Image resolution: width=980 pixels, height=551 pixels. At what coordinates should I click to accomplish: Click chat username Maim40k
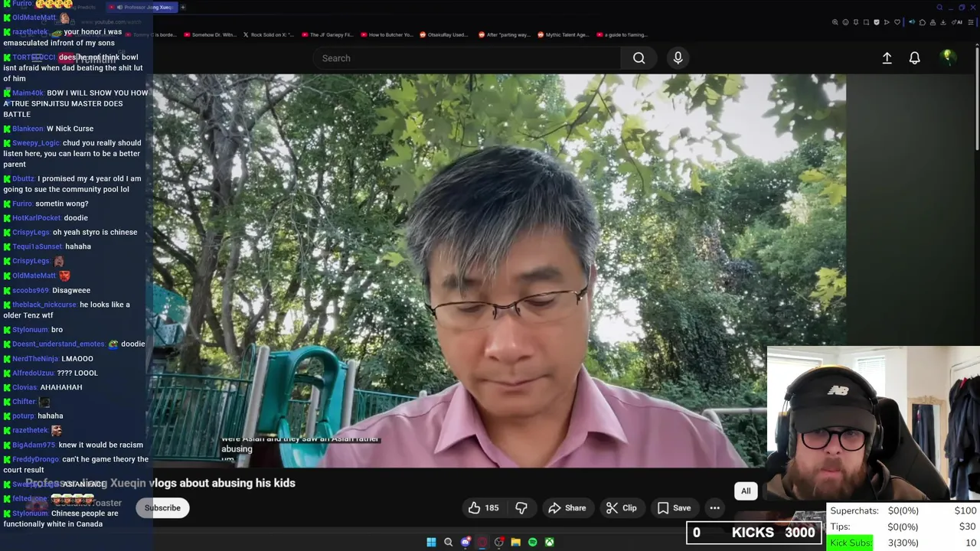(x=28, y=93)
